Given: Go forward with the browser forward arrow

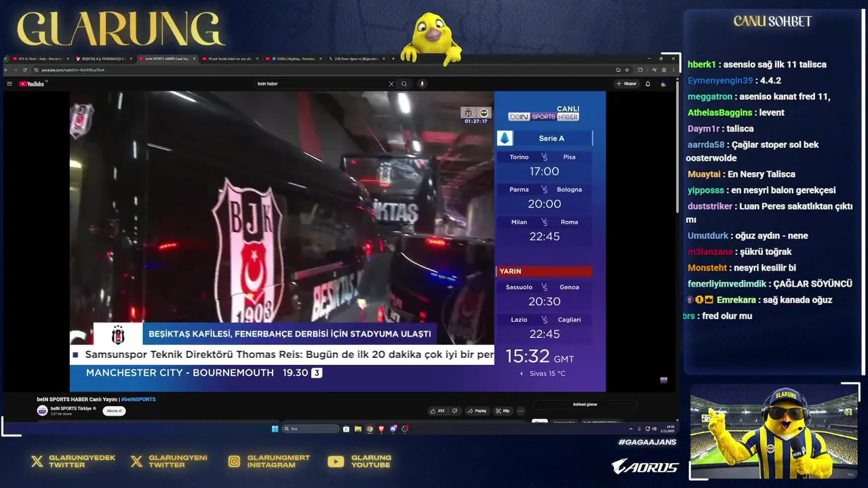Looking at the screenshot, I should 16,70.
